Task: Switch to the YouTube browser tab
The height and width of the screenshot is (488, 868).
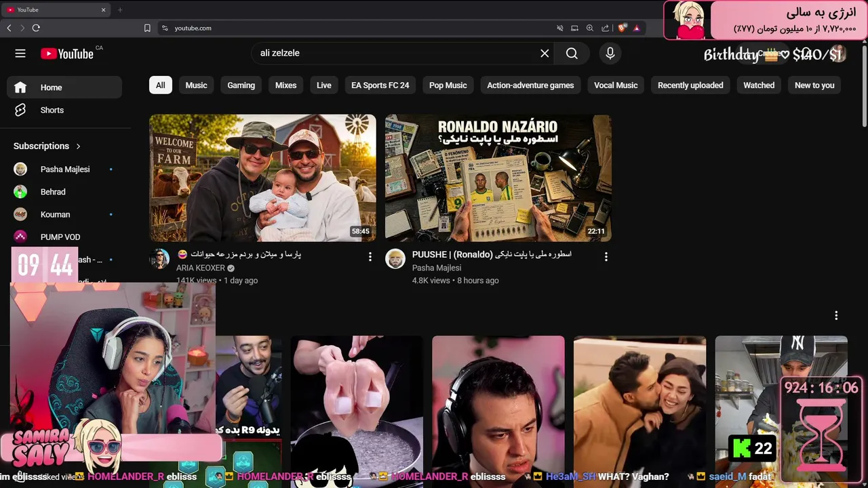Action: coord(57,9)
